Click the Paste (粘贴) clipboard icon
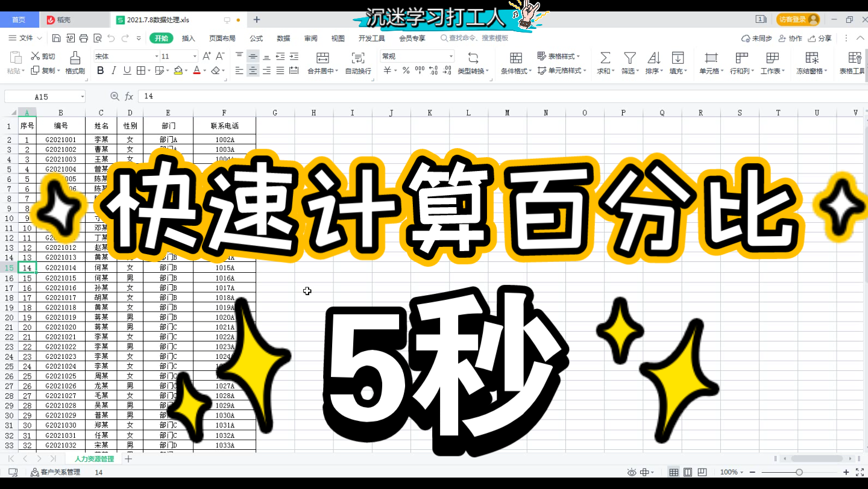Screen dimensions: 868x489 pos(16,58)
